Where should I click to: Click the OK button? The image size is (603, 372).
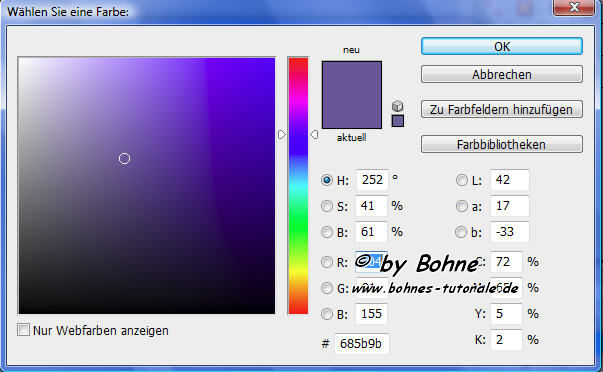tap(502, 47)
